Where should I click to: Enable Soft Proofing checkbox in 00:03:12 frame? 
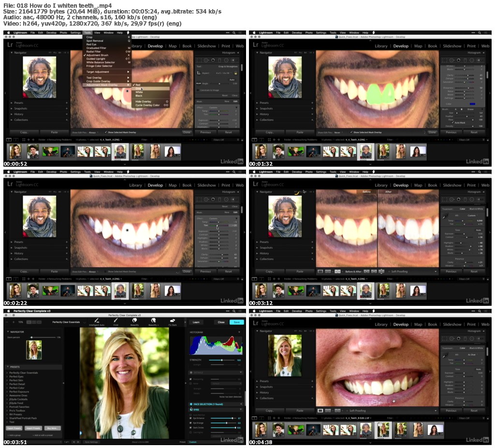pyautogui.click(x=388, y=272)
